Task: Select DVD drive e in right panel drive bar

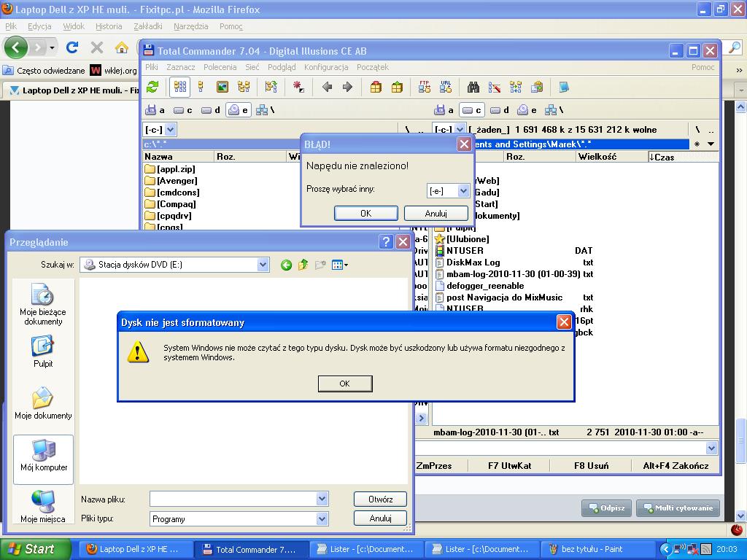Action: [x=527, y=110]
